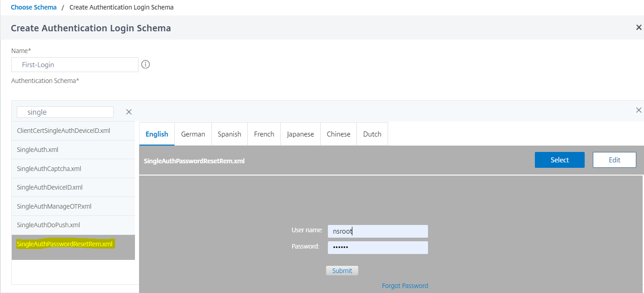Select SingleAuthManageOTP.xml entry

point(73,206)
